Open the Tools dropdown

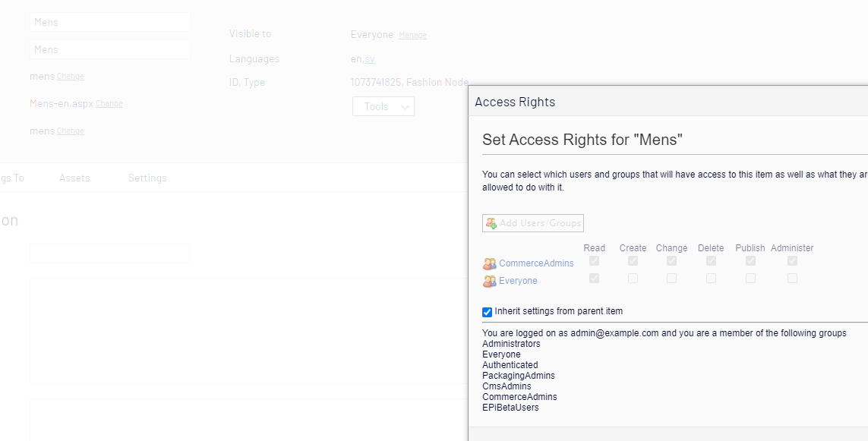[383, 107]
